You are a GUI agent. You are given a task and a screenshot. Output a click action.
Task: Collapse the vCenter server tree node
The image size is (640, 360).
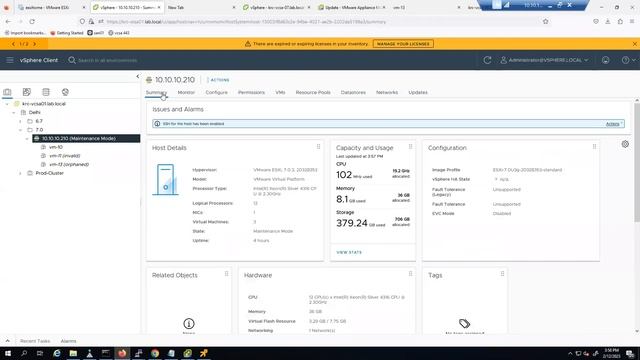7,104
